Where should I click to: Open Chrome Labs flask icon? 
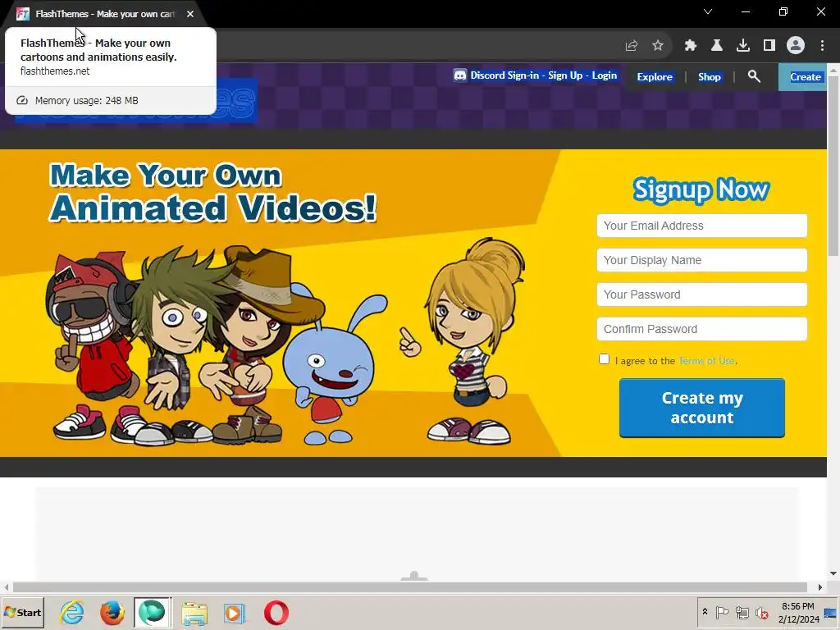[717, 46]
